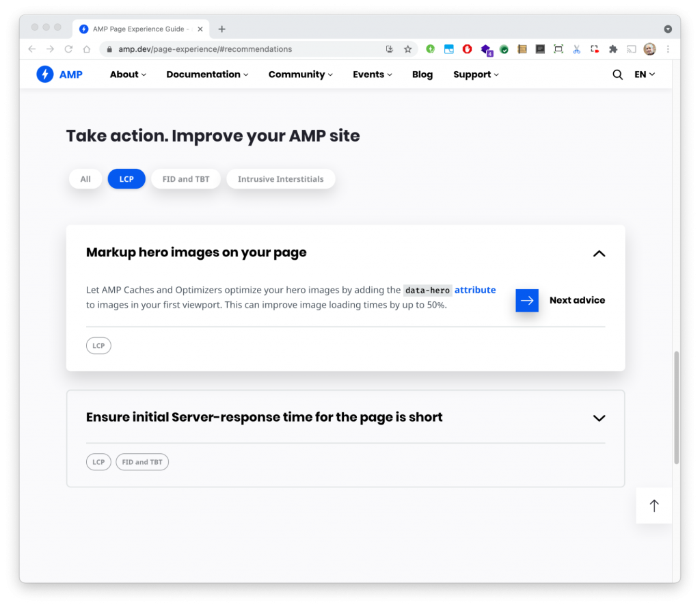This screenshot has height=607, width=700.
Task: Follow the attribute link
Action: tap(475, 290)
